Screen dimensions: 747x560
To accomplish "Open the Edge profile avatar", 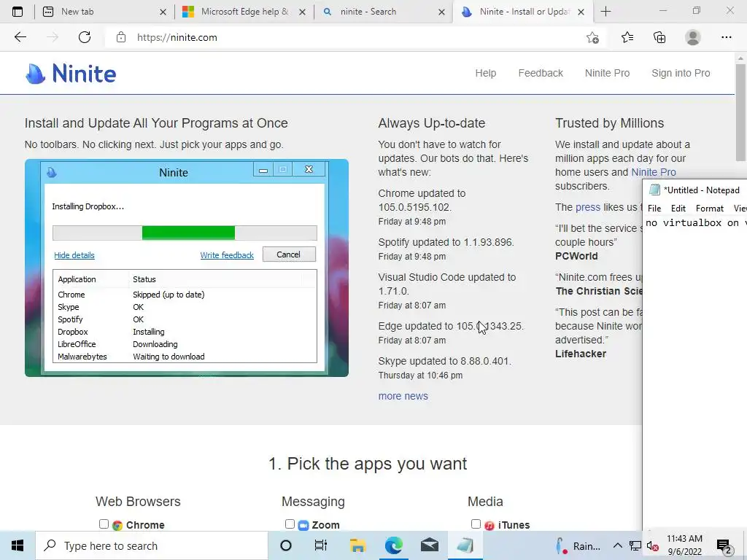I will tap(693, 37).
